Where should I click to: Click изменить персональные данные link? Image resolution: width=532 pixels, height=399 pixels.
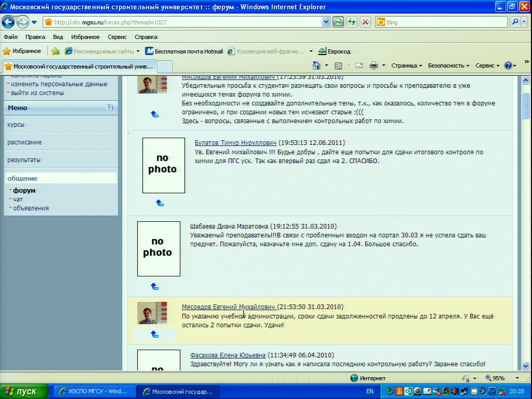click(x=59, y=84)
